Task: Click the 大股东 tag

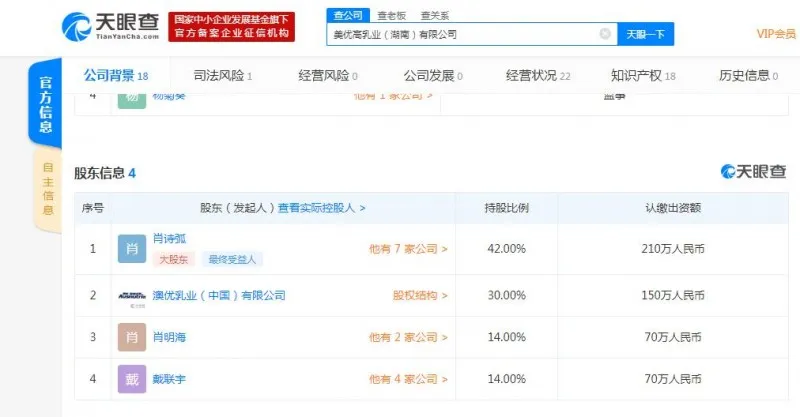Action: tap(173, 259)
